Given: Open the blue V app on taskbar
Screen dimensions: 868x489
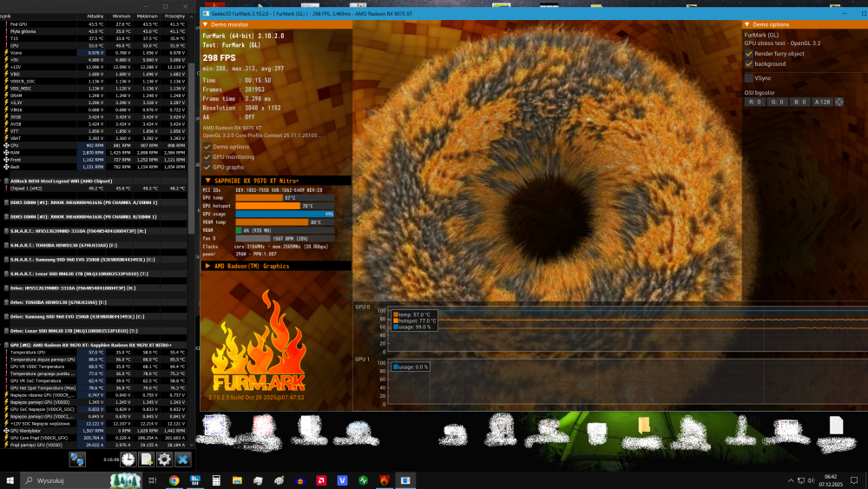Looking at the screenshot, I should pyautogui.click(x=342, y=480).
